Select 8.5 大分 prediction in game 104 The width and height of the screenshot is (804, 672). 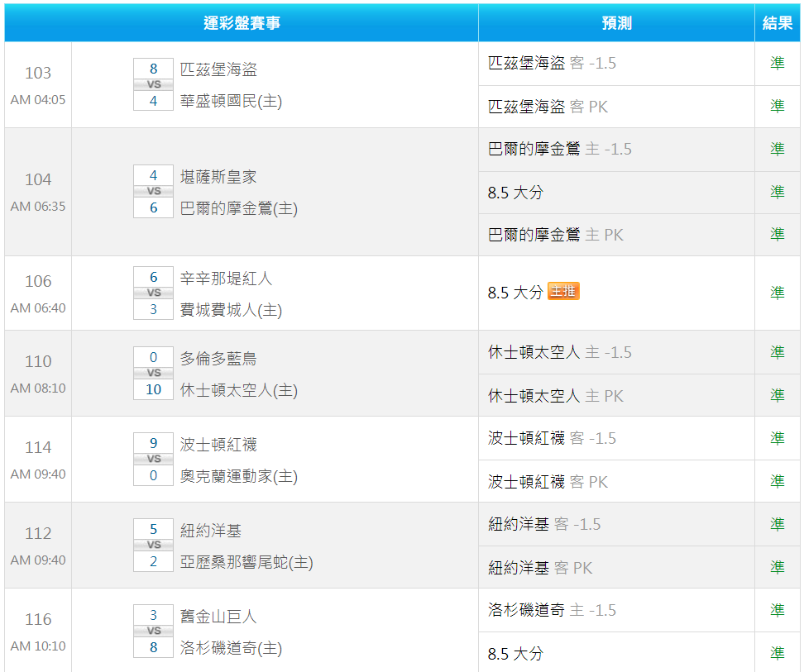click(515, 193)
